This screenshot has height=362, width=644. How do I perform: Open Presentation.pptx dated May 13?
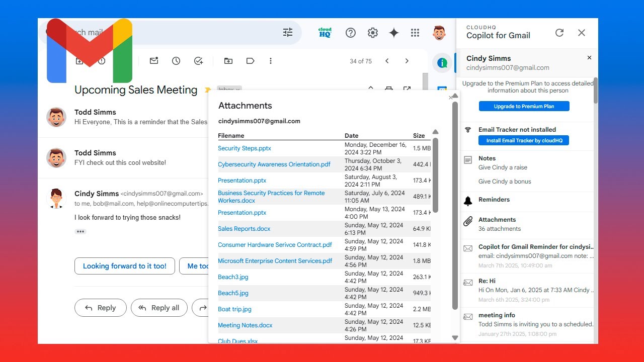tap(242, 213)
